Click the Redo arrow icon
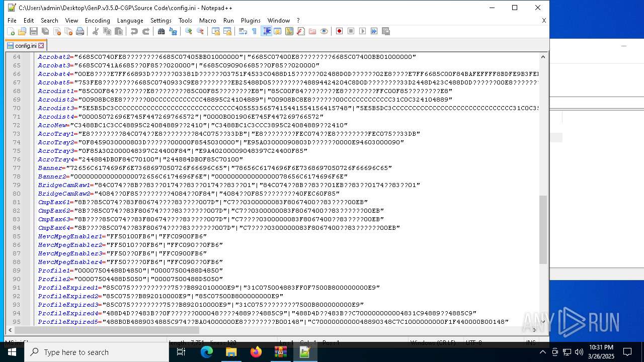Viewport: 644px width, 362px height. pos(146,31)
